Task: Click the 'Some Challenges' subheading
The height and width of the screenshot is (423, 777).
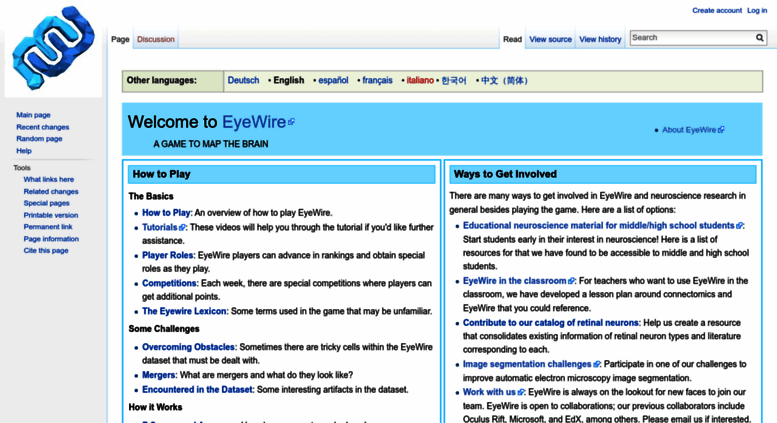Action: (164, 329)
